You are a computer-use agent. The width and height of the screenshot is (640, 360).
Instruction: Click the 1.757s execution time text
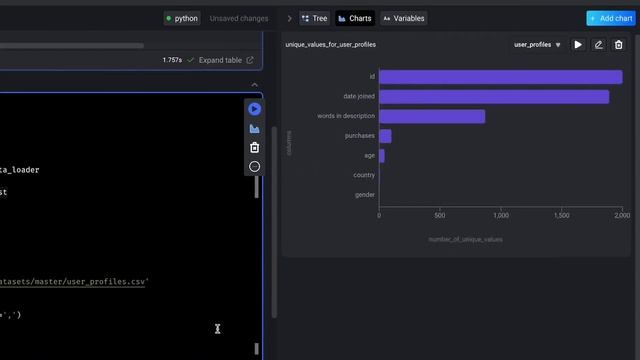tap(172, 60)
